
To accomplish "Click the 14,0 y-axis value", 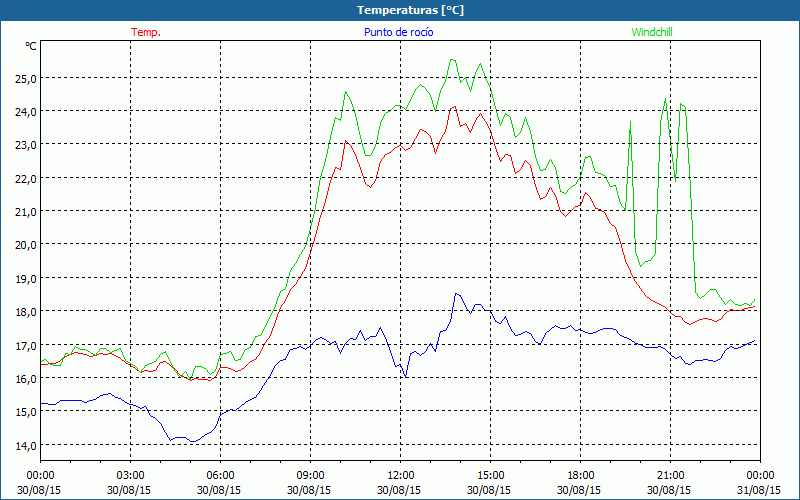I will tap(26, 445).
